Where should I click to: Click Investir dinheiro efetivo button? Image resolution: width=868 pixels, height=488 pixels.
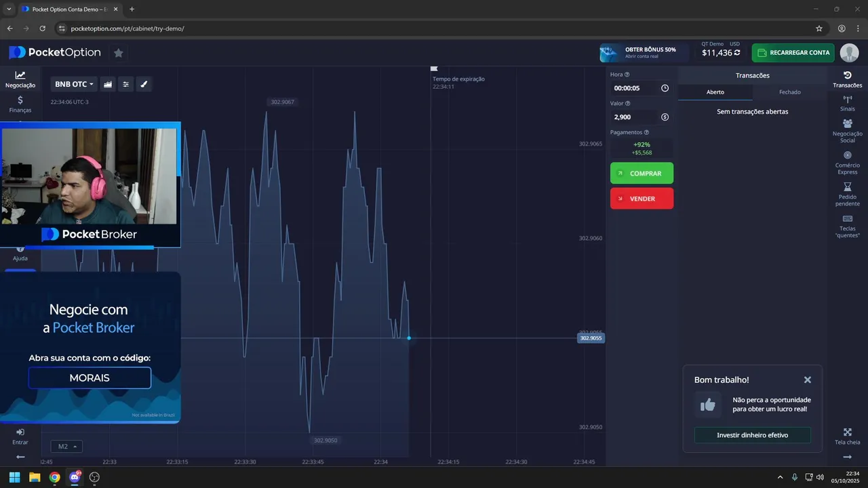(752, 435)
